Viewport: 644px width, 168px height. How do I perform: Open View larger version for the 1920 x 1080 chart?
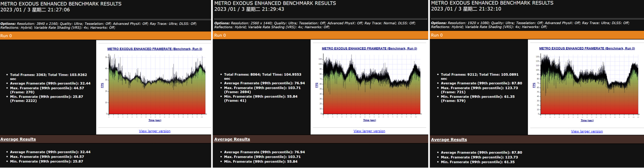tap(587, 131)
